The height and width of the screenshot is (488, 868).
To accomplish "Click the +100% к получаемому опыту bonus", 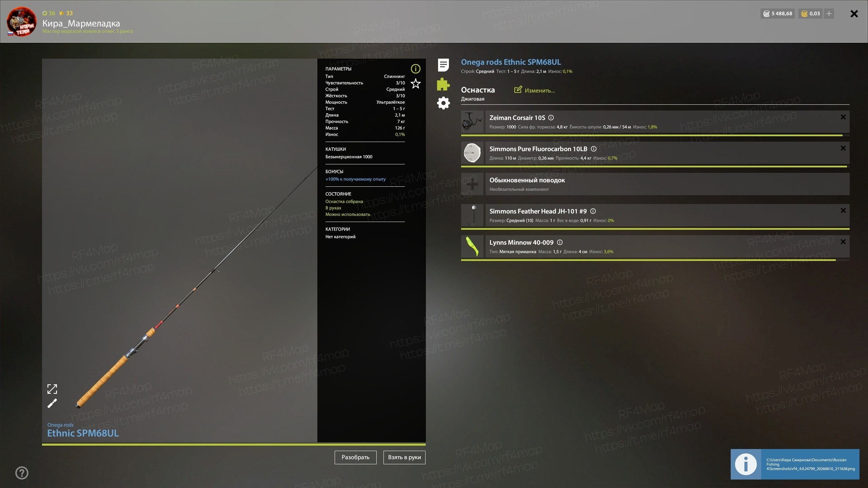I will (355, 179).
